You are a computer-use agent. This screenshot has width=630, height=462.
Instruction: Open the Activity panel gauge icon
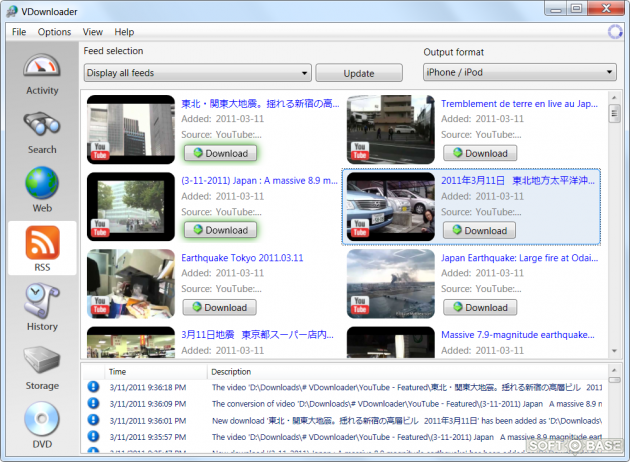point(42,68)
